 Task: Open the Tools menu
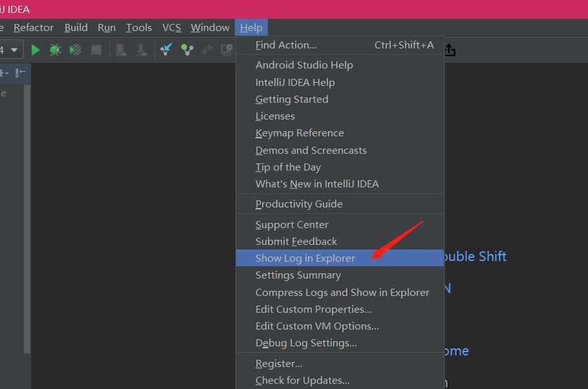pyautogui.click(x=138, y=28)
